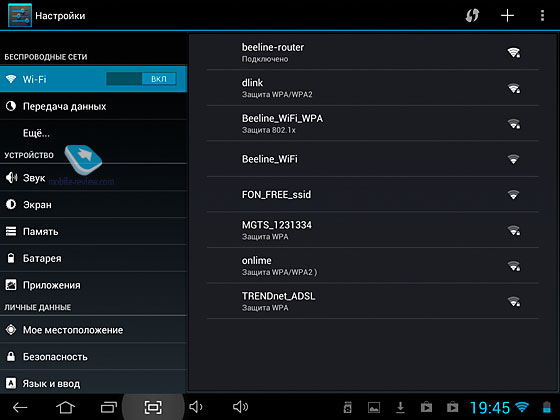This screenshot has width=560, height=420.
Task: Expand the Ещё... wireless options
Action: [x=94, y=133]
